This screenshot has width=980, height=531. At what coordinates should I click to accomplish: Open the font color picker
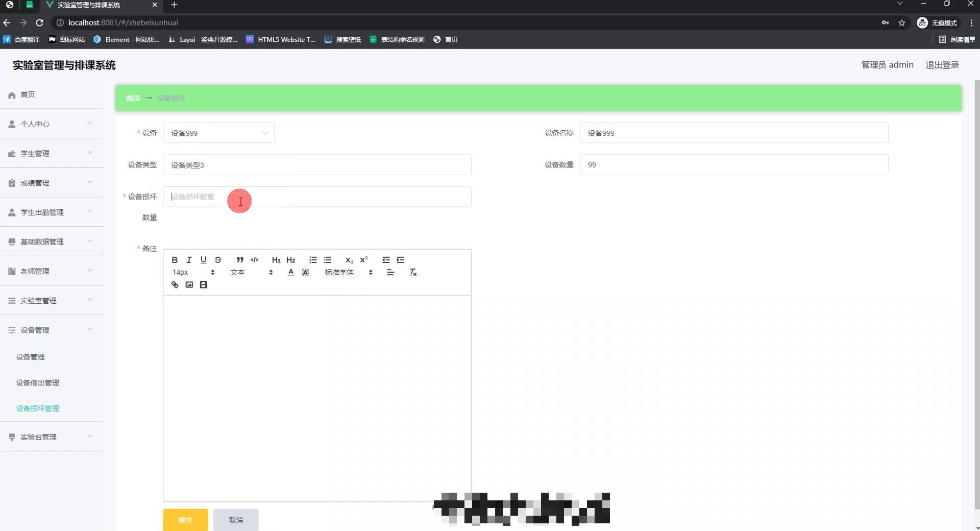click(290, 272)
